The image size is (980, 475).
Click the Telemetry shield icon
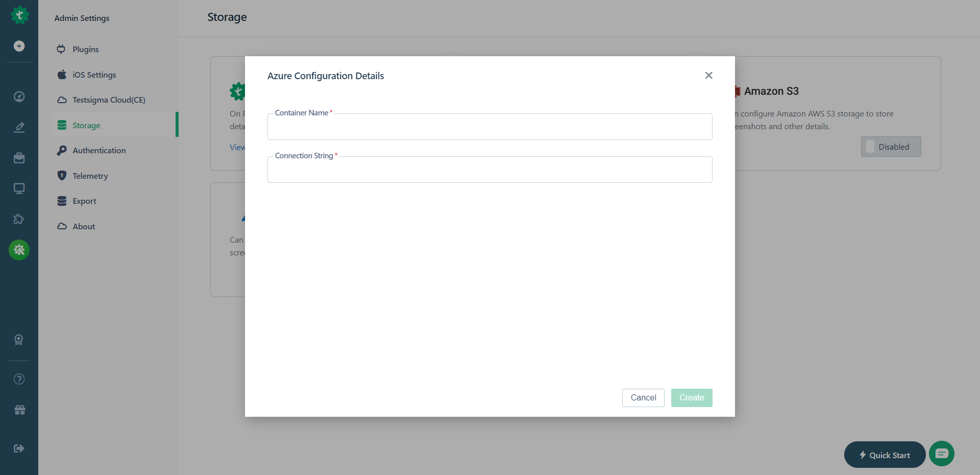pos(62,176)
